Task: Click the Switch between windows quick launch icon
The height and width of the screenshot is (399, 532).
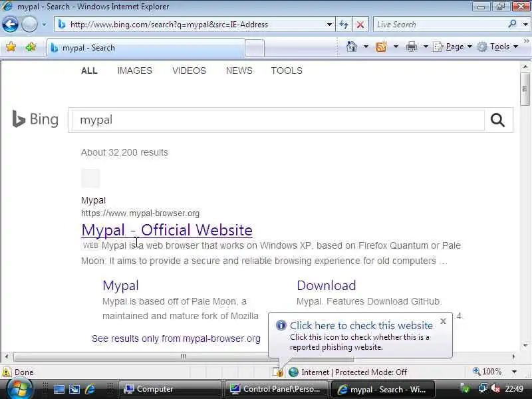Action: pos(74,389)
